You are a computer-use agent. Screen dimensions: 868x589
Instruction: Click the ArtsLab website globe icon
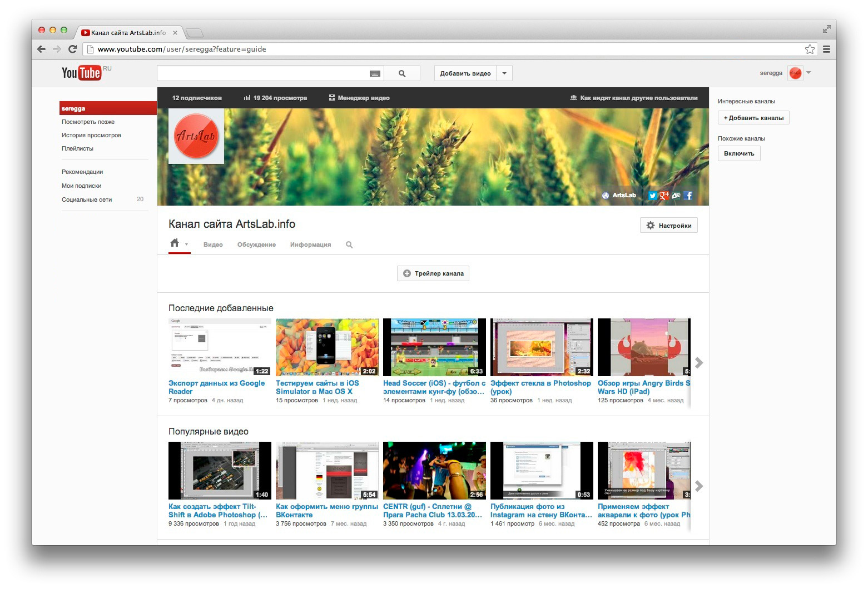tap(606, 195)
